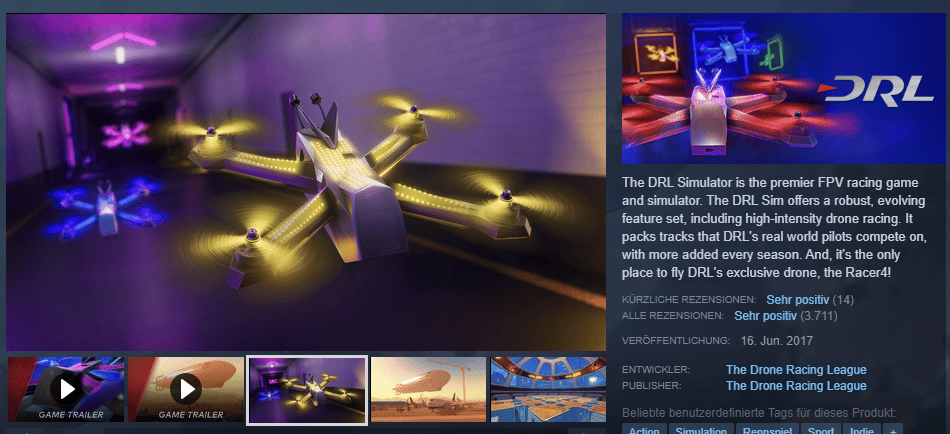Image resolution: width=950 pixels, height=434 pixels.
Task: Click the large drone screenshot in viewer
Action: coord(306,182)
